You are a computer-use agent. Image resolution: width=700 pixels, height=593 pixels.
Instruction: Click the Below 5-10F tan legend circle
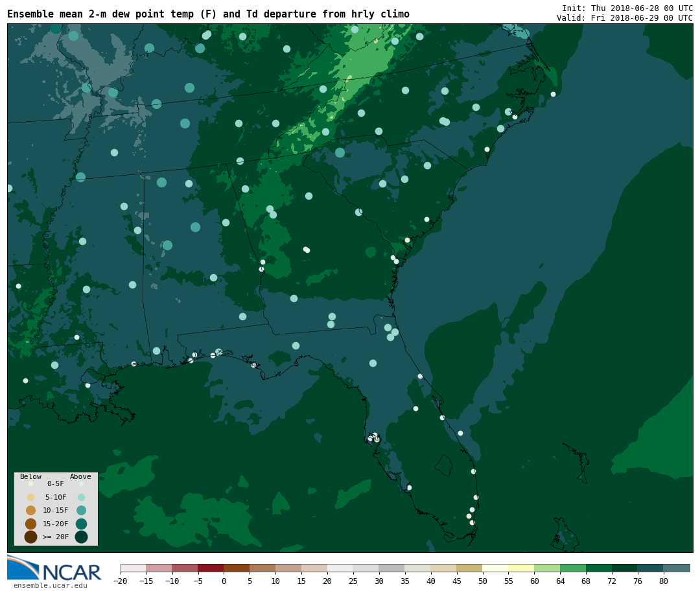(31, 497)
